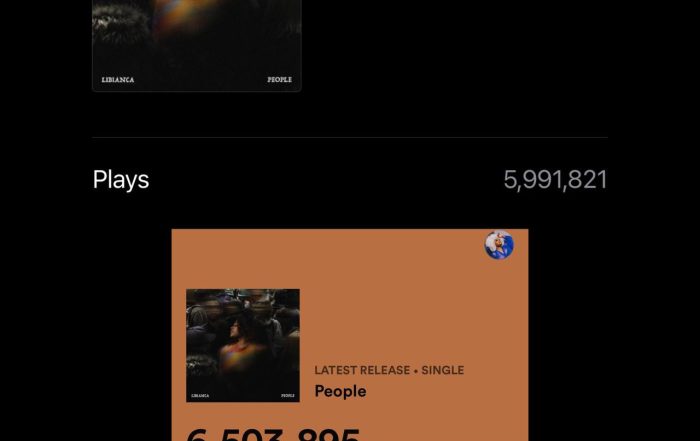Select the 5,991,821 plays count
700x441 pixels.
[555, 179]
